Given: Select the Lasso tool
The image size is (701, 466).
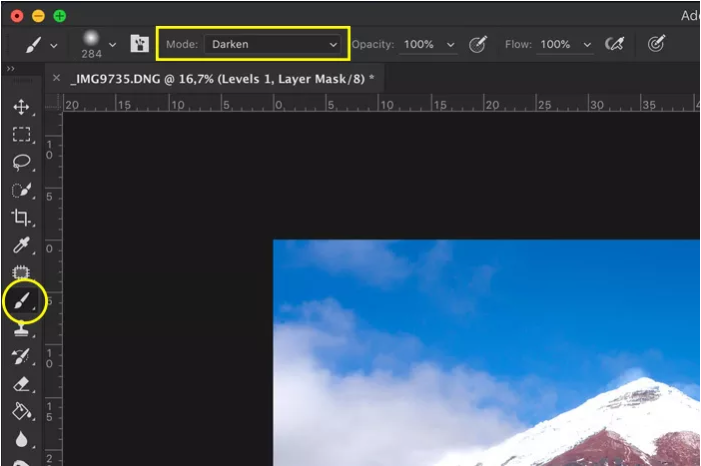Looking at the screenshot, I should point(21,162).
